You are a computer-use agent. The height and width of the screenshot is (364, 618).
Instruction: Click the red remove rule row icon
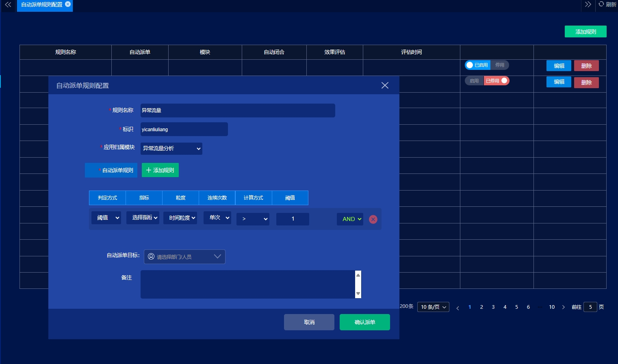[x=373, y=219]
